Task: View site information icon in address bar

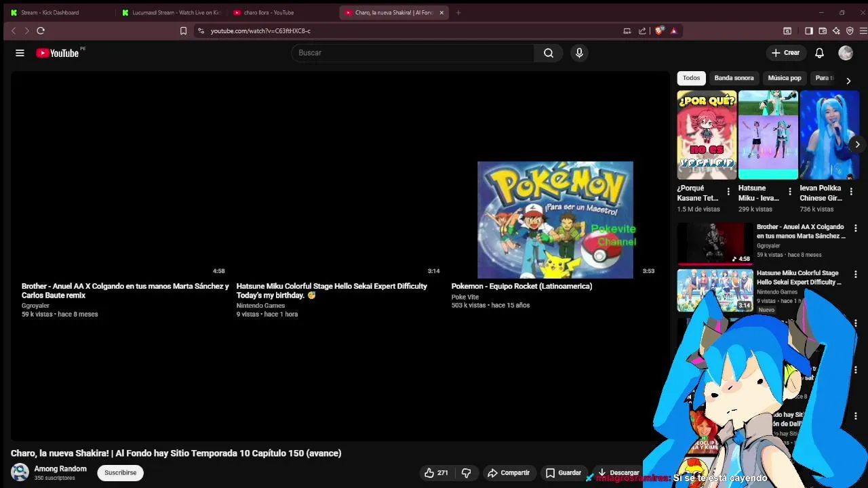Action: coord(201,30)
